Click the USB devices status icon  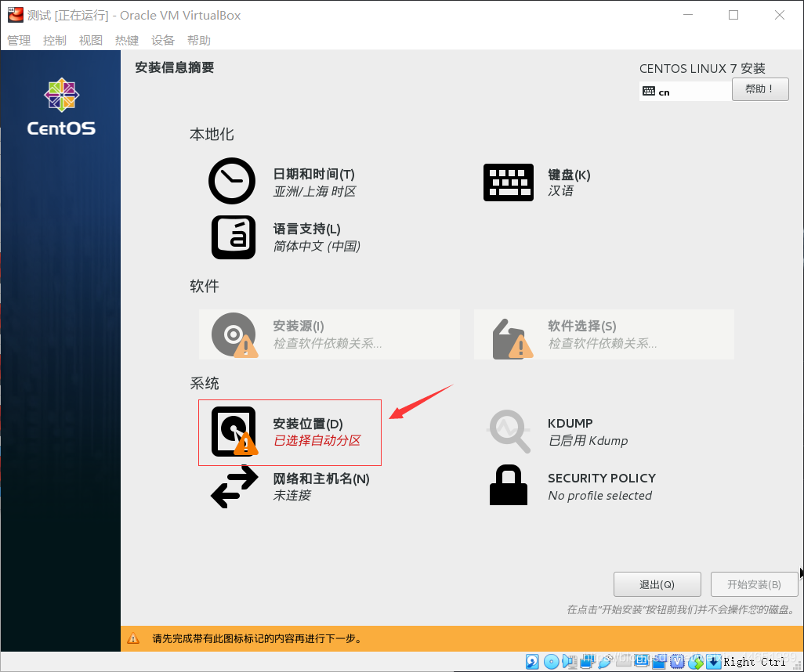604,662
